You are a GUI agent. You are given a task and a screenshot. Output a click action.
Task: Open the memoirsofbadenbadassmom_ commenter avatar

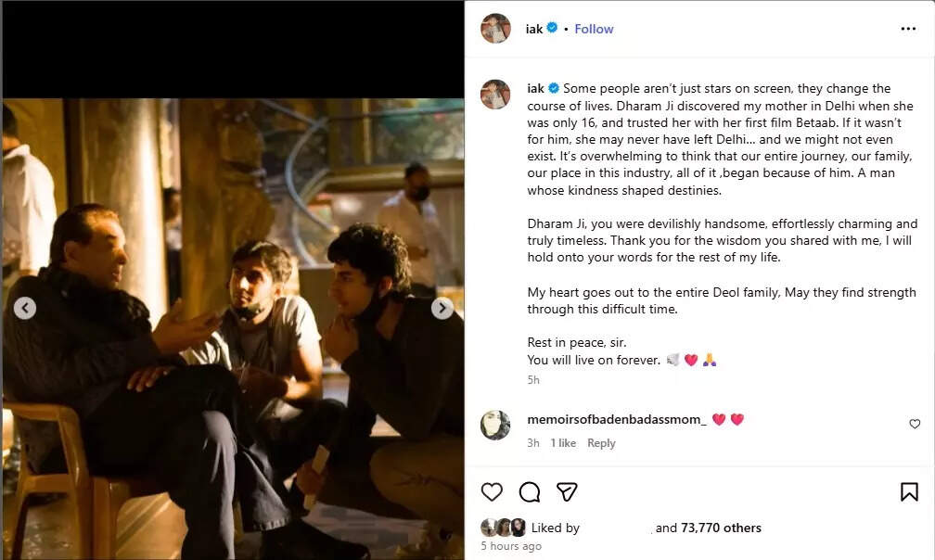pos(495,425)
